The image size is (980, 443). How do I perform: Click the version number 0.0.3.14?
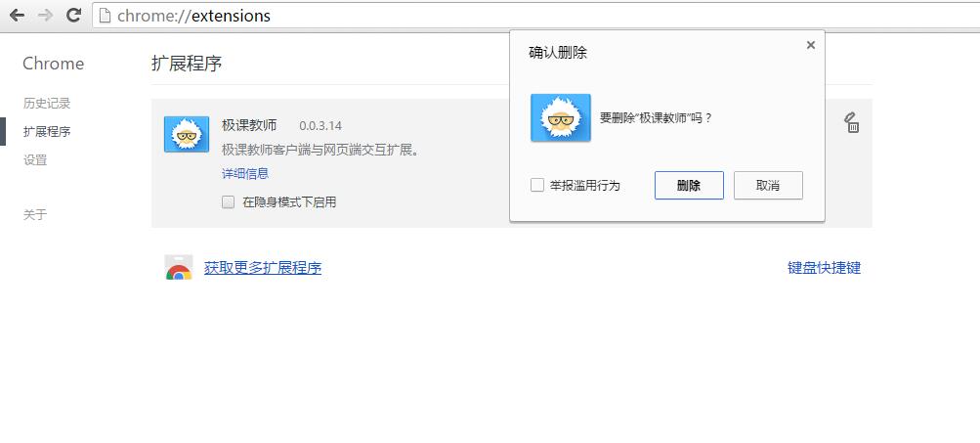coord(320,126)
